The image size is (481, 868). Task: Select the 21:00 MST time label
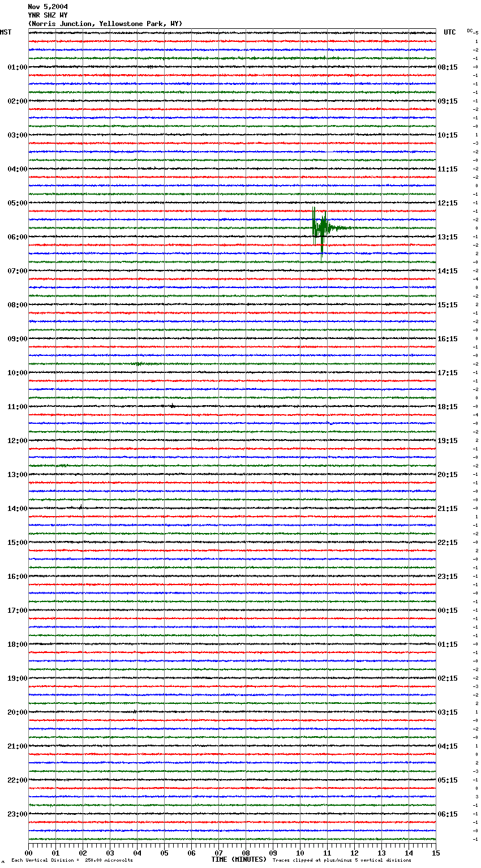click(x=18, y=746)
